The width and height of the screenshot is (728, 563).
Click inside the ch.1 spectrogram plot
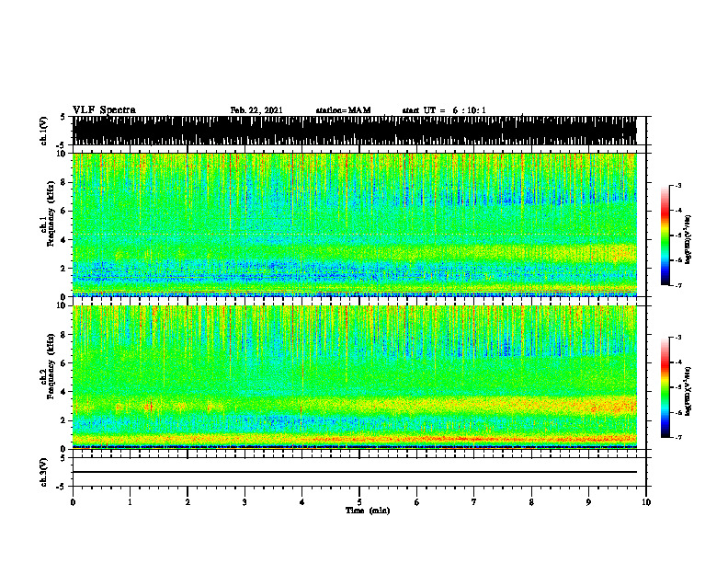pyautogui.click(x=355, y=224)
